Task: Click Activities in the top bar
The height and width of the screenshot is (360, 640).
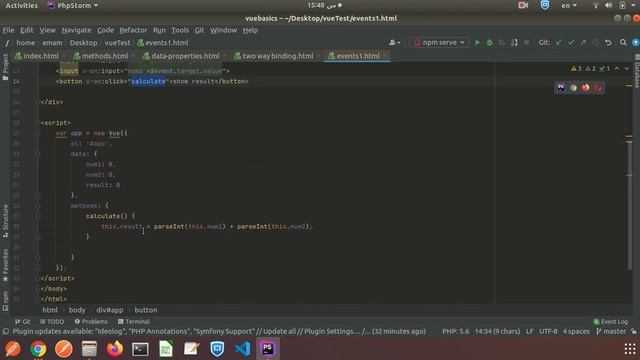Action: 21,5
